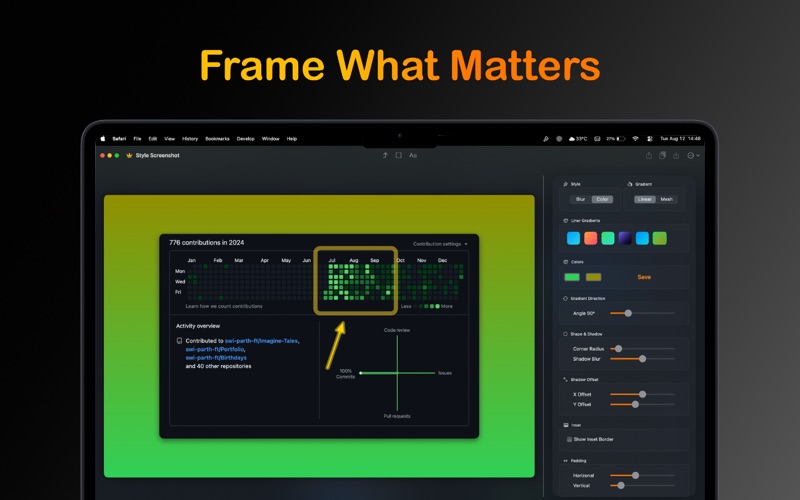Click the Gradient section paint bucket icon
Image resolution: width=800 pixels, height=500 pixels.
tap(630, 184)
